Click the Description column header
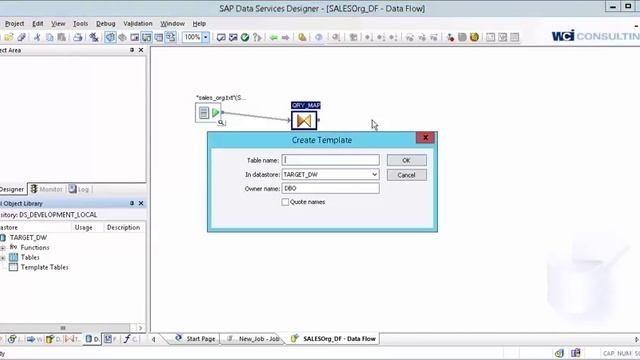Screen dimensions: 640x360 click(x=123, y=227)
